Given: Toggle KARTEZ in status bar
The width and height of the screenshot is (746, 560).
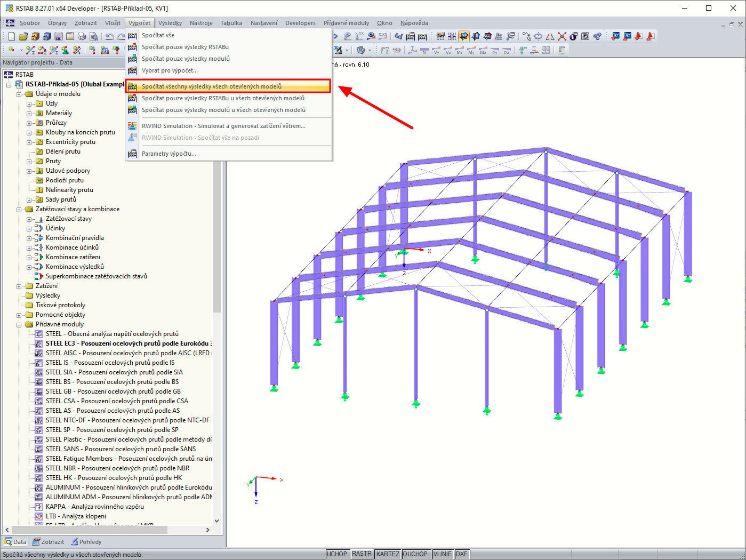Looking at the screenshot, I should pyautogui.click(x=388, y=554).
